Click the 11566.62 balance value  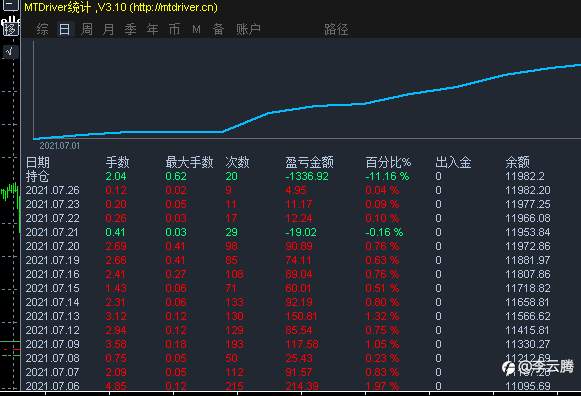coord(528,316)
